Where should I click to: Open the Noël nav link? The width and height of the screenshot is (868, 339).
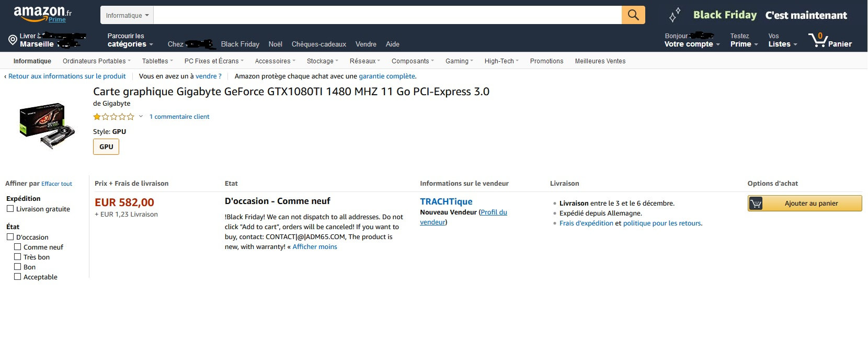[x=275, y=44]
